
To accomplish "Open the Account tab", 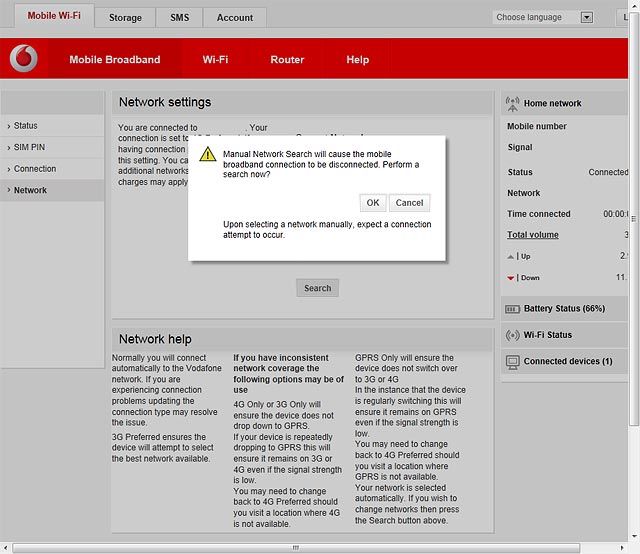I will click(x=235, y=18).
